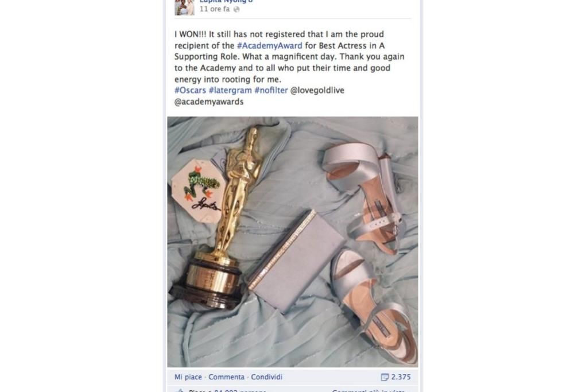Expand the Commenti più in vista sorting

click(x=368, y=390)
